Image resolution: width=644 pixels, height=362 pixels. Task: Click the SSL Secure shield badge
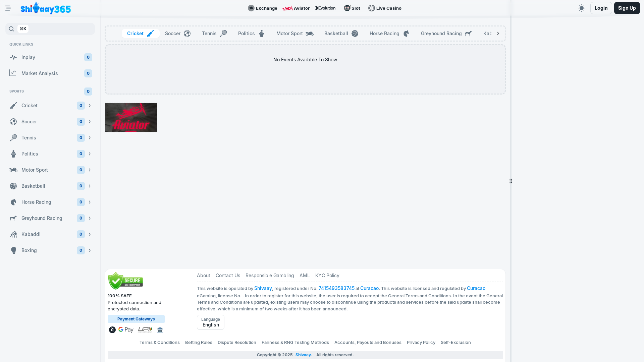click(125, 281)
